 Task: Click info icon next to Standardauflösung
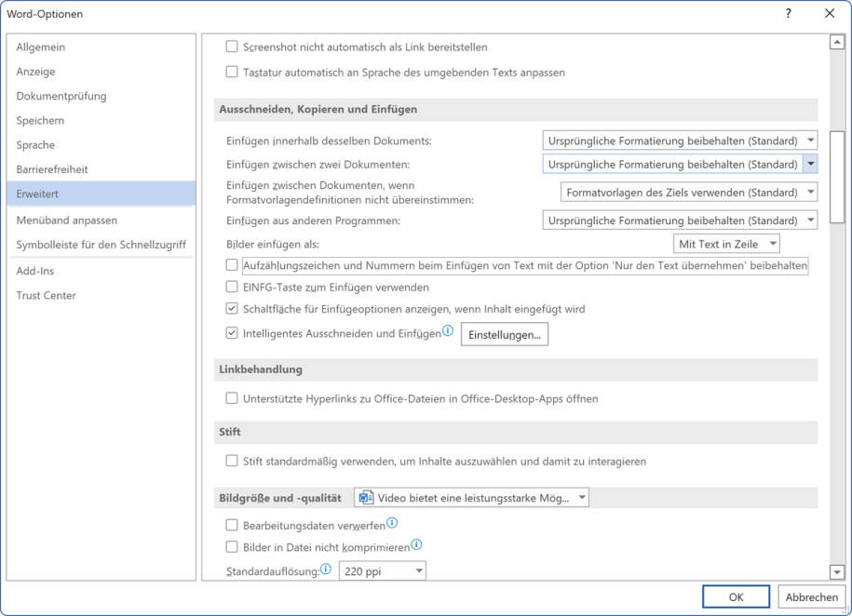point(326,569)
